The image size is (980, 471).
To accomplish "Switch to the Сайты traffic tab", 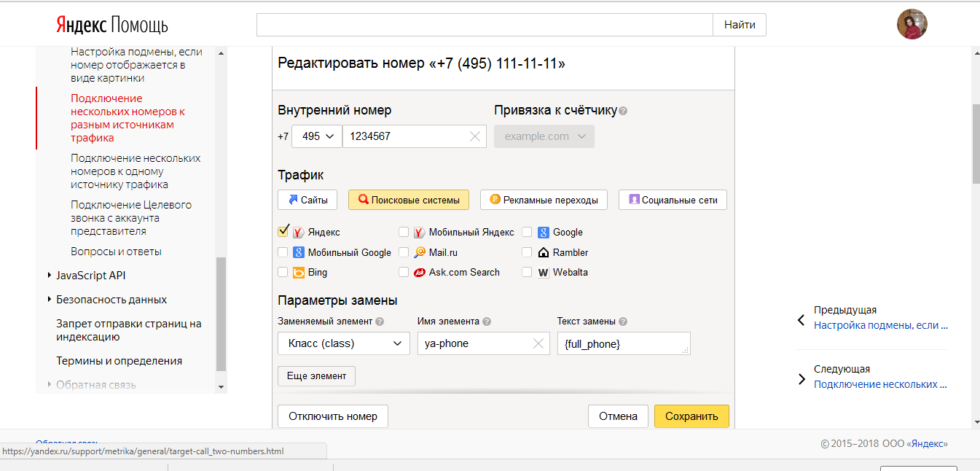I will (x=307, y=199).
